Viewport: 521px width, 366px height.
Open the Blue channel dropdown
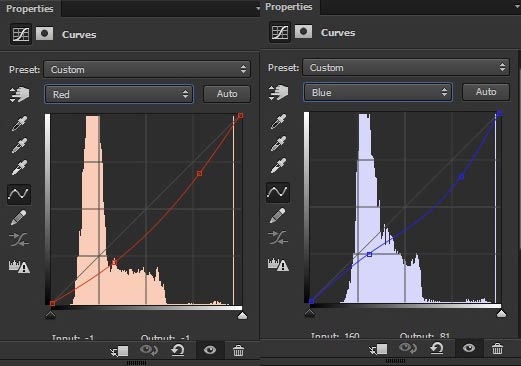point(378,92)
